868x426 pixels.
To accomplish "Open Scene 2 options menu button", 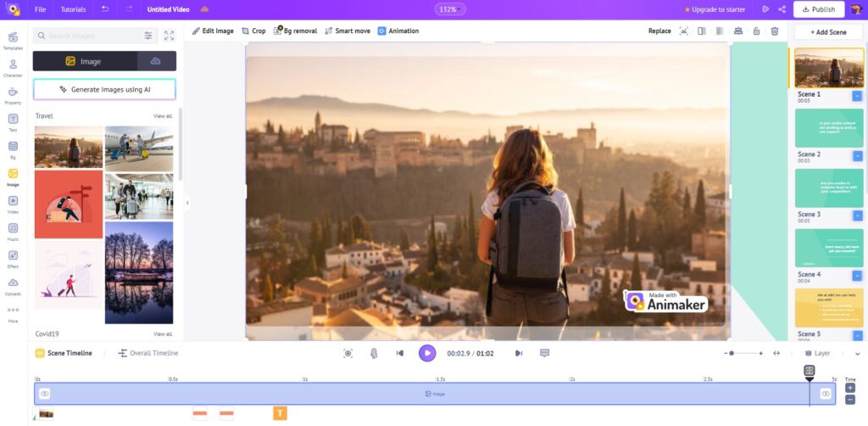I will pyautogui.click(x=857, y=156).
